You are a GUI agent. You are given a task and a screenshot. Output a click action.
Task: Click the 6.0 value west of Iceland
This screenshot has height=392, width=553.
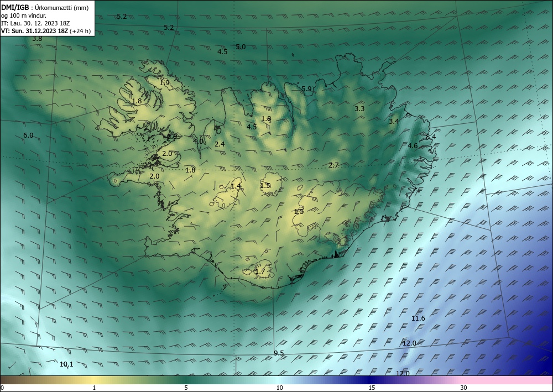click(28, 135)
